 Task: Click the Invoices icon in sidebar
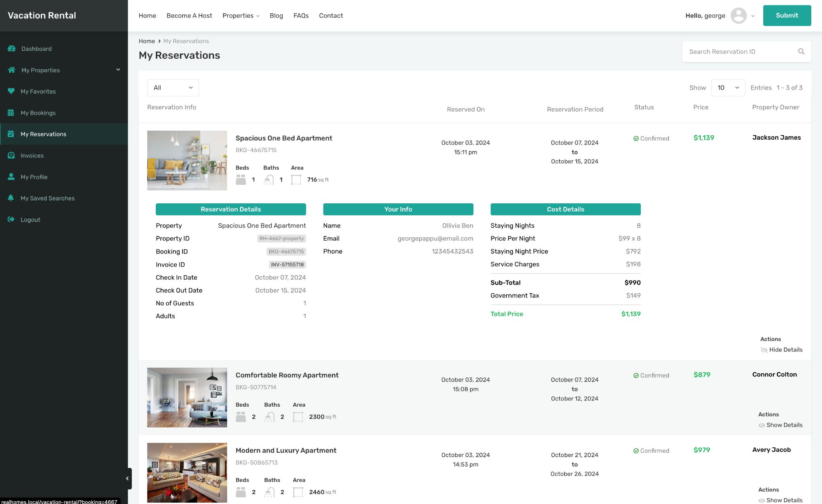pyautogui.click(x=11, y=155)
